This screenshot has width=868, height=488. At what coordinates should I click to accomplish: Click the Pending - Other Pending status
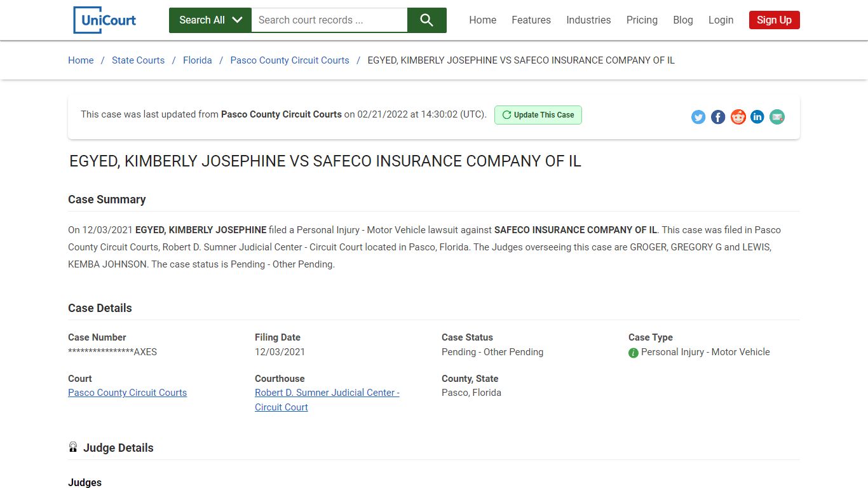coord(492,352)
